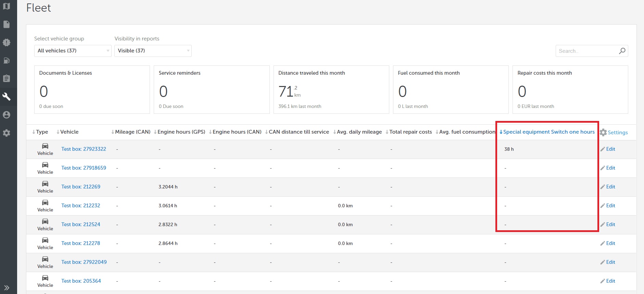Click the car icon for Test box 212269
The image size is (644, 294).
[x=45, y=184]
